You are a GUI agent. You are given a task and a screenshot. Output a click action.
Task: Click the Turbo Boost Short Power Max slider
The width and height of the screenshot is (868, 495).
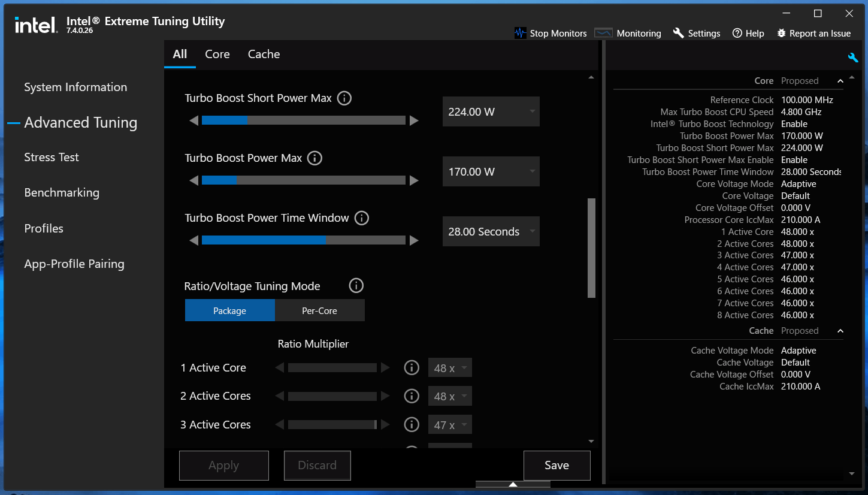click(x=304, y=120)
